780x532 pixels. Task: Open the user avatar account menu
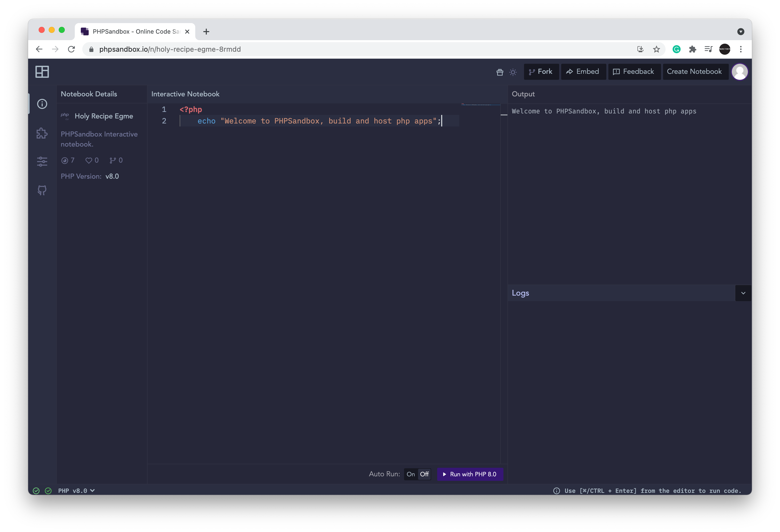click(740, 72)
